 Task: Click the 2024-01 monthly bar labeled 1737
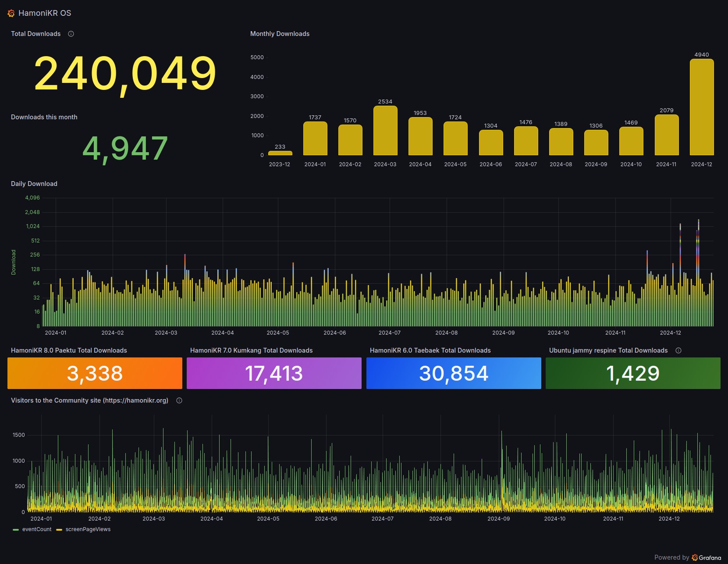coord(315,139)
